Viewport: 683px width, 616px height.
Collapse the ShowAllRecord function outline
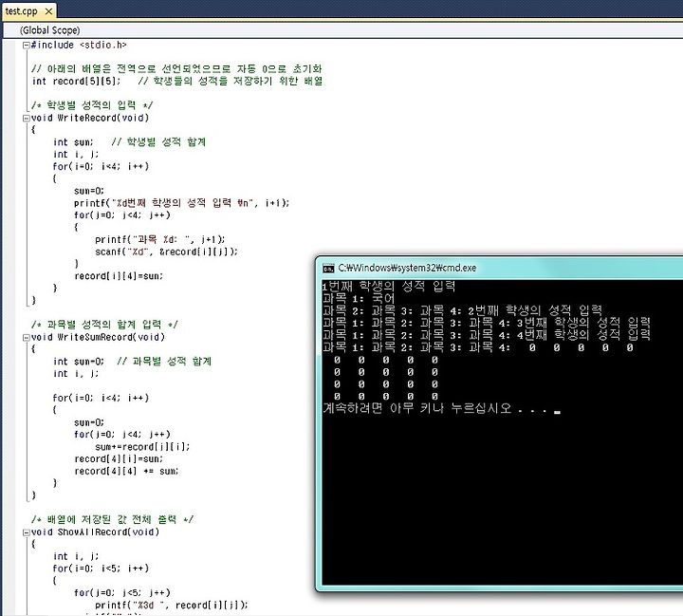click(27, 532)
